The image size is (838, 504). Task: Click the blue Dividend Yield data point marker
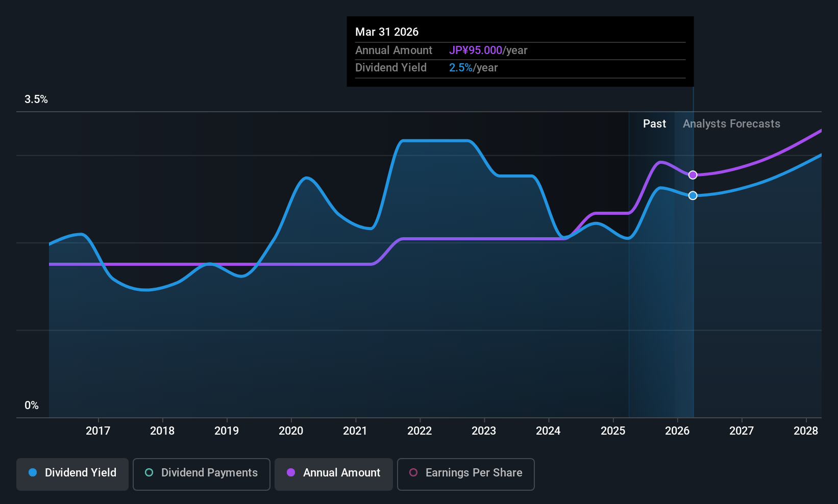(693, 195)
